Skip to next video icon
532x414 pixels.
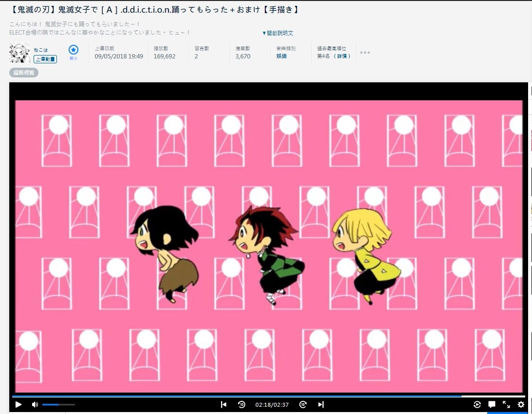[321, 404]
